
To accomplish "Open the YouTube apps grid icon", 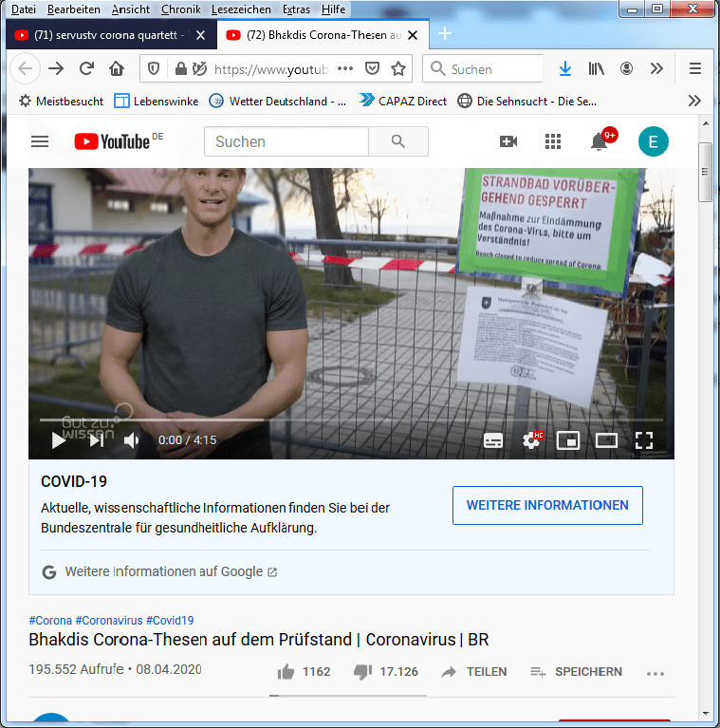I will (x=553, y=141).
